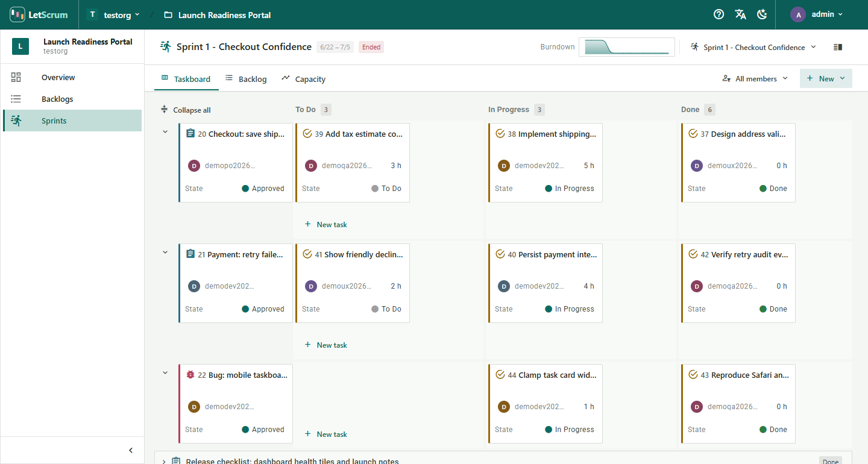Collapse the sidebar with the chevron
This screenshot has height=464, width=868.
point(131,450)
